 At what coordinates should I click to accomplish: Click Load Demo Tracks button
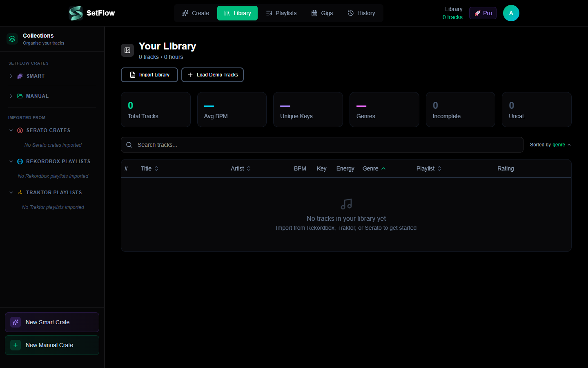pos(212,75)
